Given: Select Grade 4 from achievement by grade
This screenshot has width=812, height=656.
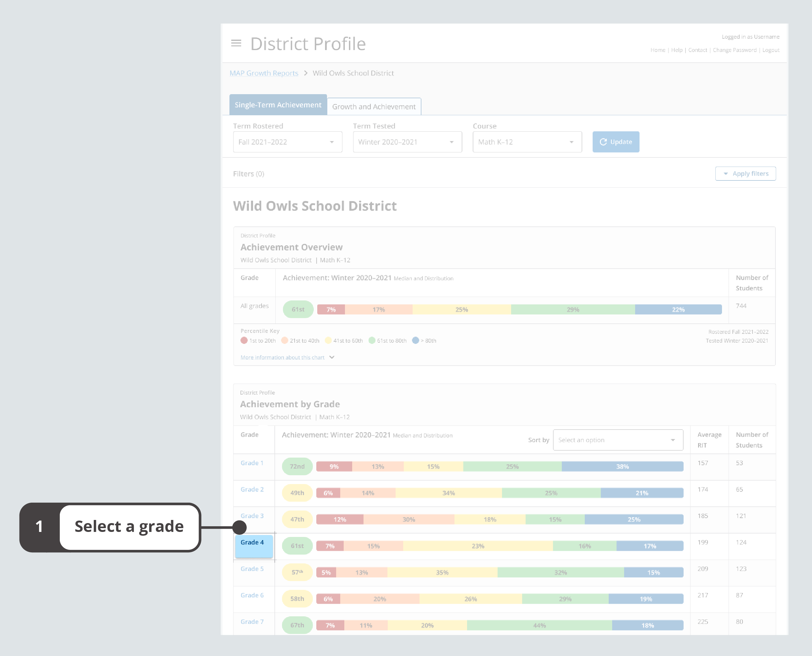Looking at the screenshot, I should coord(253,542).
